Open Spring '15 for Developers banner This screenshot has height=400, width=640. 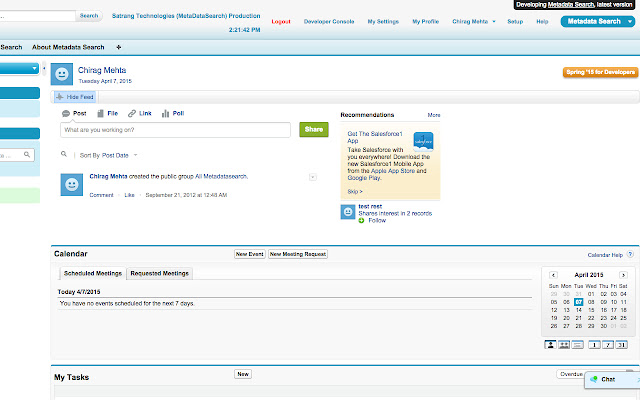click(x=600, y=72)
